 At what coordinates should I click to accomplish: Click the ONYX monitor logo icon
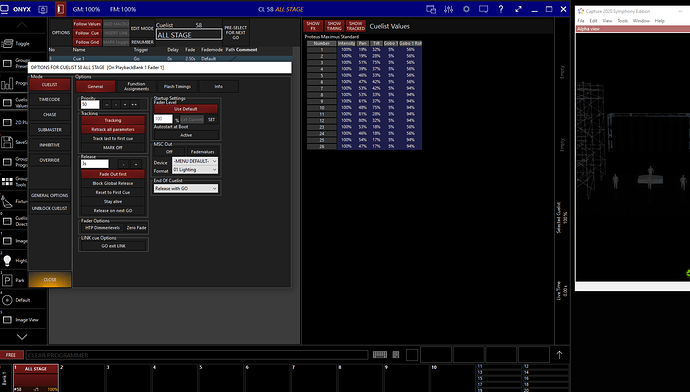(x=4, y=9)
